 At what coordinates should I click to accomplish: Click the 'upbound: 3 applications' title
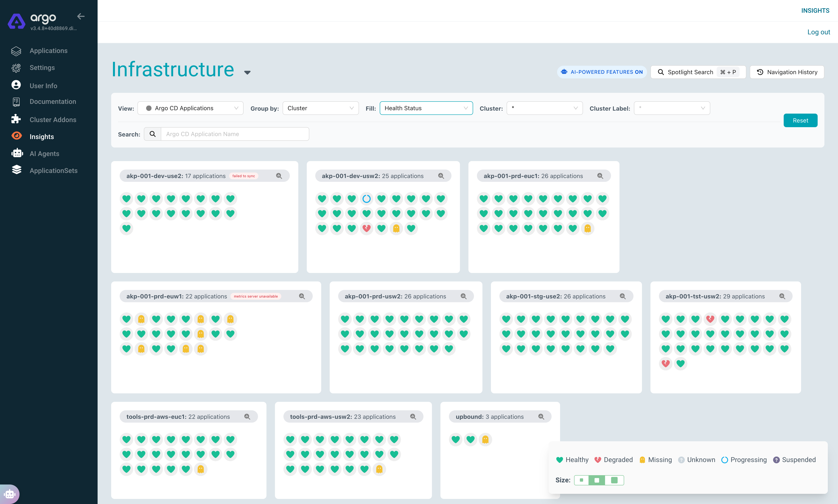click(x=490, y=417)
